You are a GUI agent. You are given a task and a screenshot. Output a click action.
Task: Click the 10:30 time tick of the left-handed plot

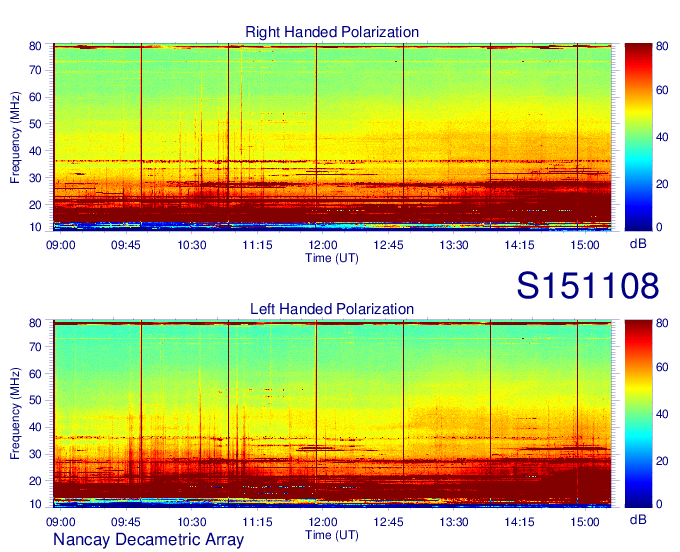point(192,521)
